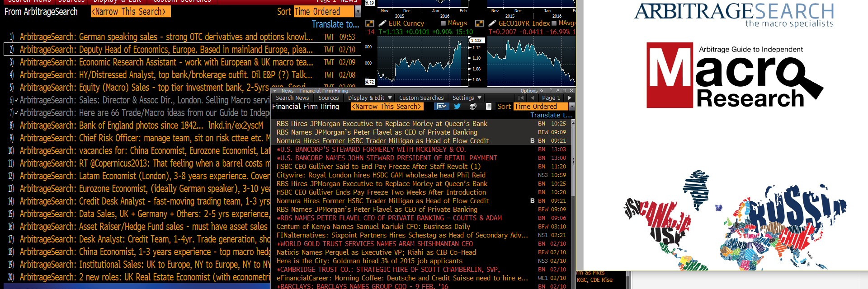Open the Custom Searches menu
The image size is (868, 289).
(421, 98)
